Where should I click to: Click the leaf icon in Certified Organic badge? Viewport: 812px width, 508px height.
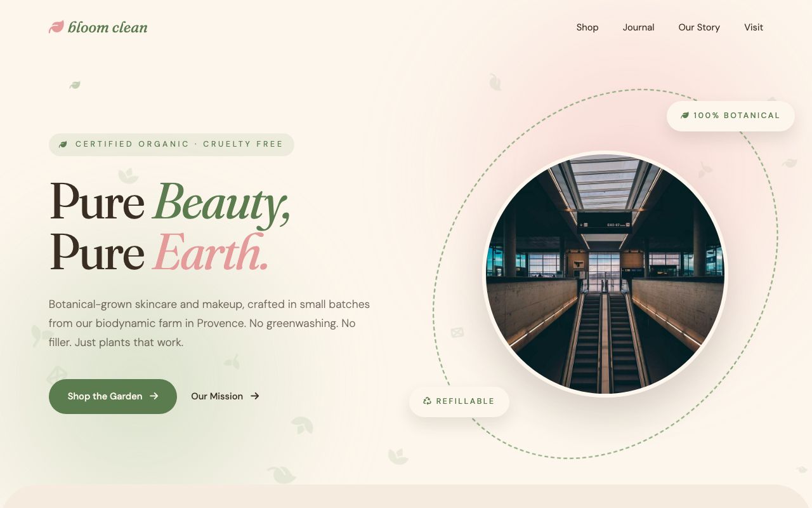pos(63,145)
